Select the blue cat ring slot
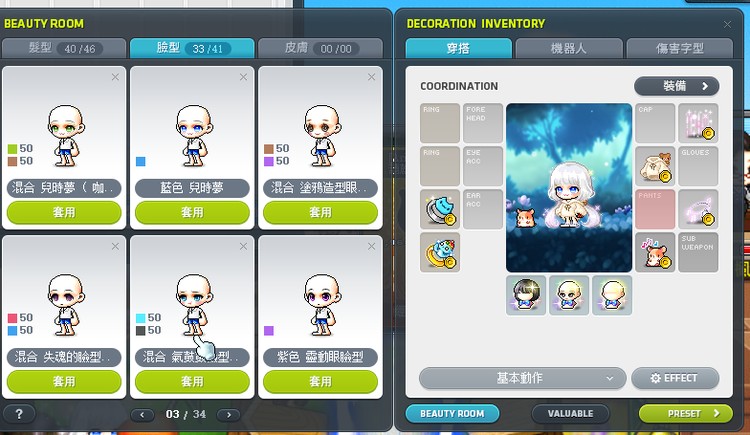The height and width of the screenshot is (435, 750). point(440,209)
